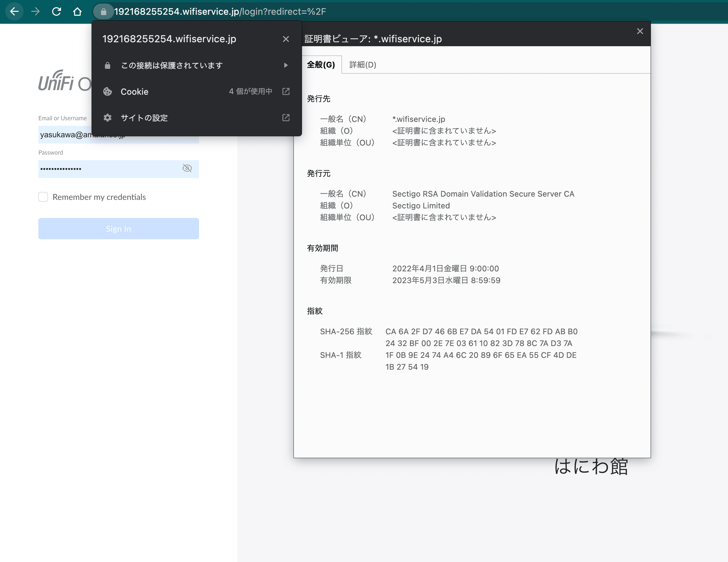The height and width of the screenshot is (562, 728).
Task: Click the 発行先 section heading
Action: pyautogui.click(x=318, y=99)
